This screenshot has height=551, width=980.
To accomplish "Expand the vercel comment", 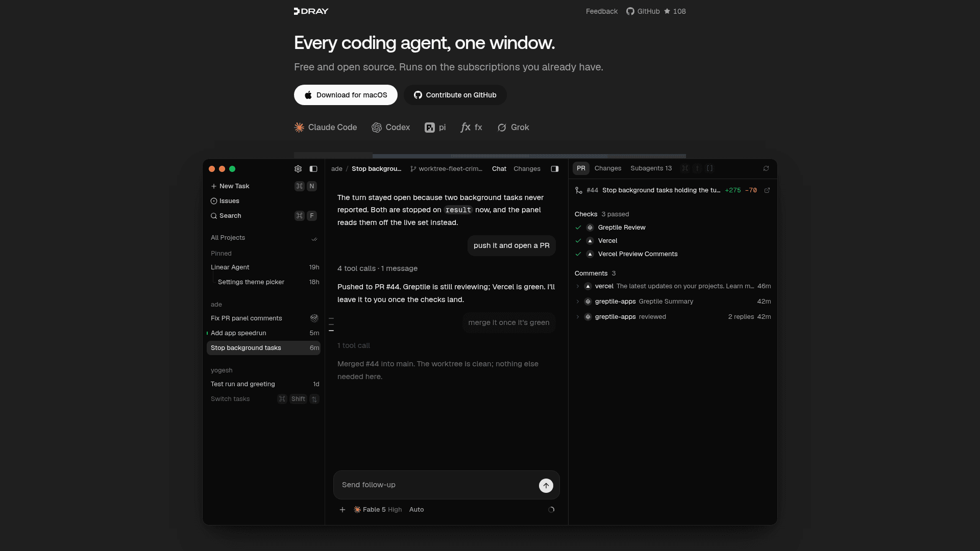I will pyautogui.click(x=578, y=286).
